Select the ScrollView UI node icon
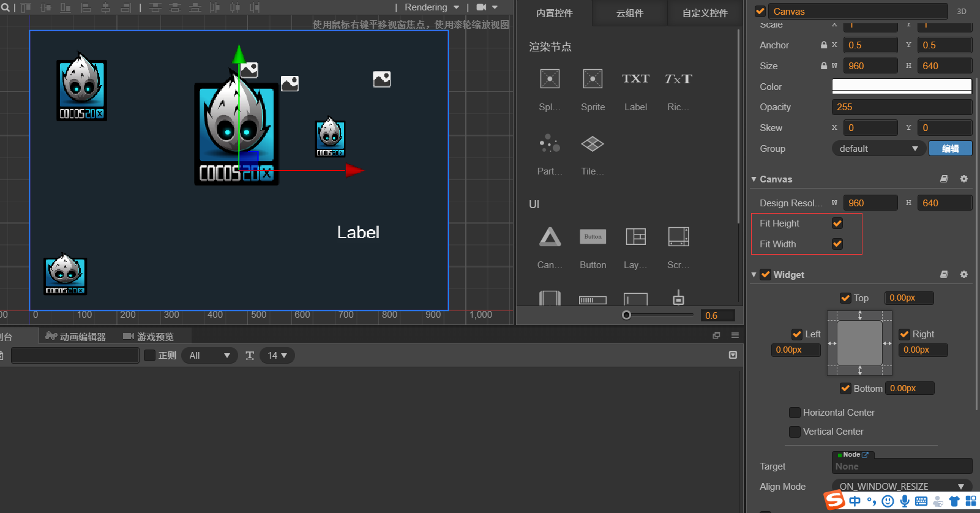980x513 pixels. [x=678, y=236]
